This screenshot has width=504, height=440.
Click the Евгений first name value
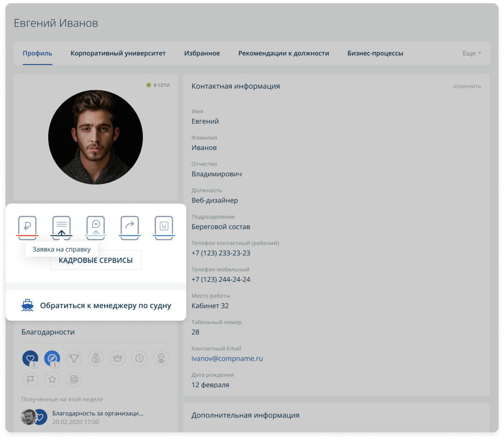[x=205, y=121]
